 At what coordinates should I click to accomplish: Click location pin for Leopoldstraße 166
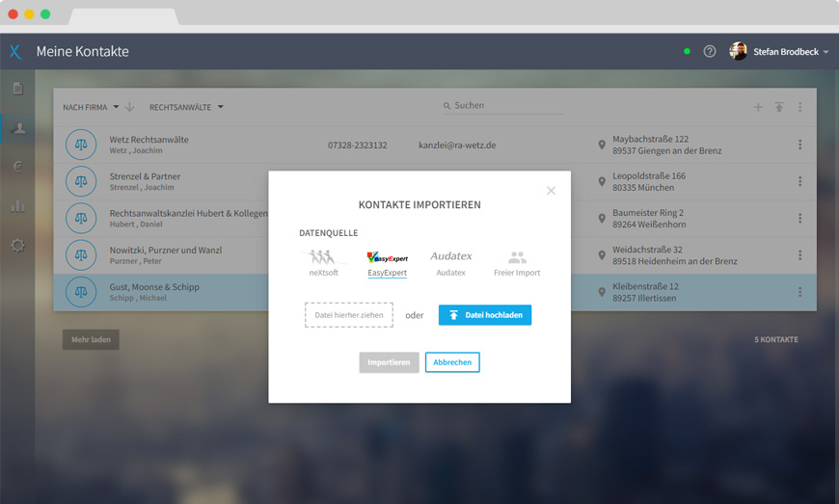tap(602, 181)
